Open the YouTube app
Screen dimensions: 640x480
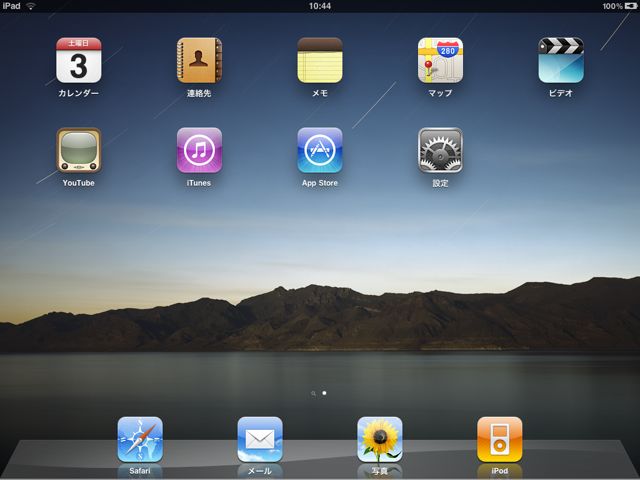pyautogui.click(x=78, y=150)
